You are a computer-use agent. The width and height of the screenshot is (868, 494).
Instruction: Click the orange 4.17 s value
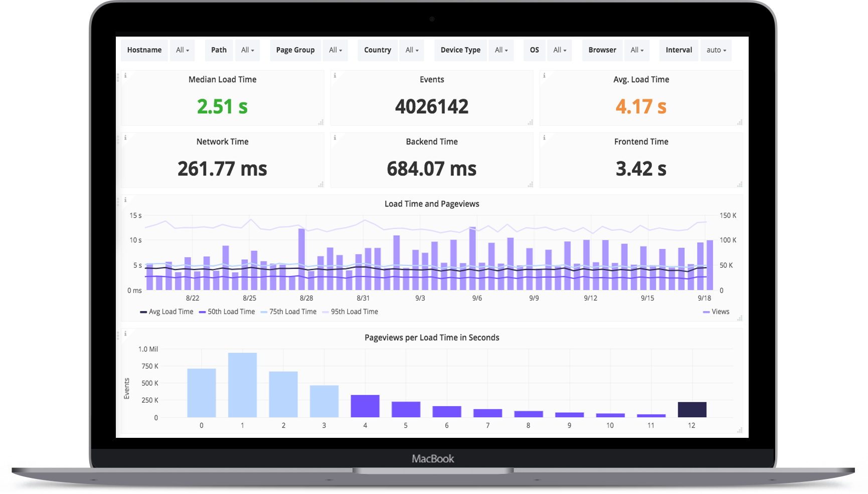(x=641, y=106)
